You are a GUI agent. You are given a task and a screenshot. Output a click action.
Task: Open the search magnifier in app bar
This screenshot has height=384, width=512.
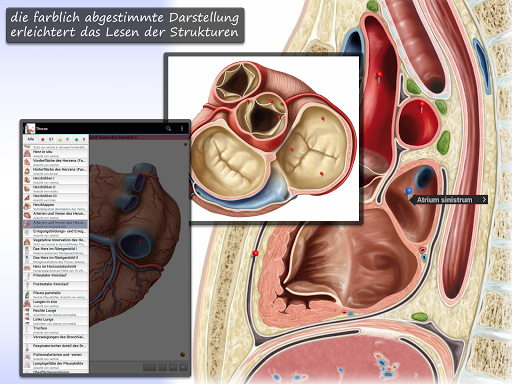point(169,129)
